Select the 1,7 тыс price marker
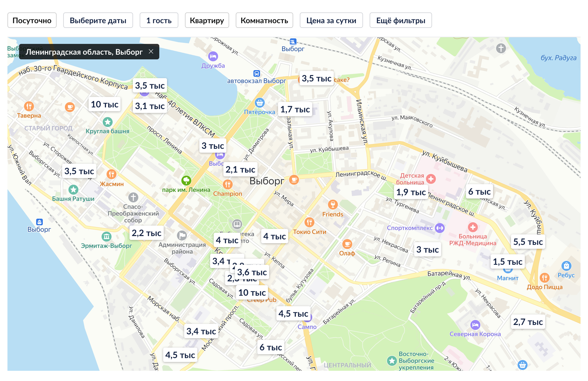The height and width of the screenshot is (381, 588). (295, 109)
